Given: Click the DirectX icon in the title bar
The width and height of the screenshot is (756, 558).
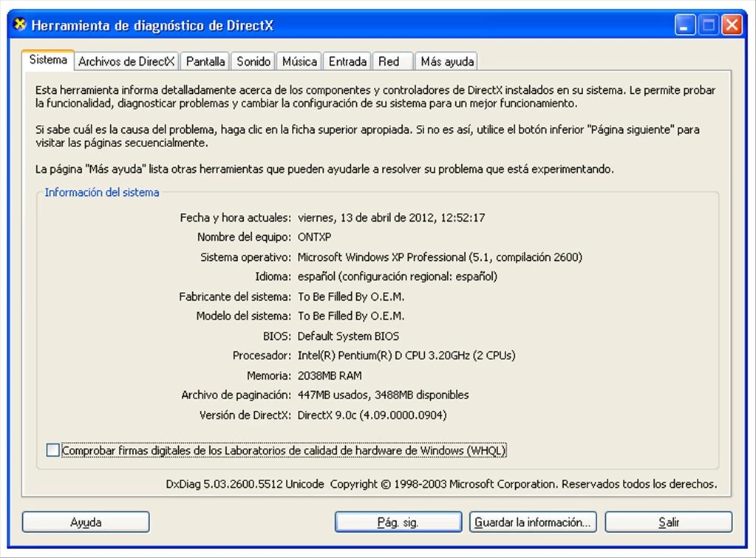Looking at the screenshot, I should (x=20, y=25).
